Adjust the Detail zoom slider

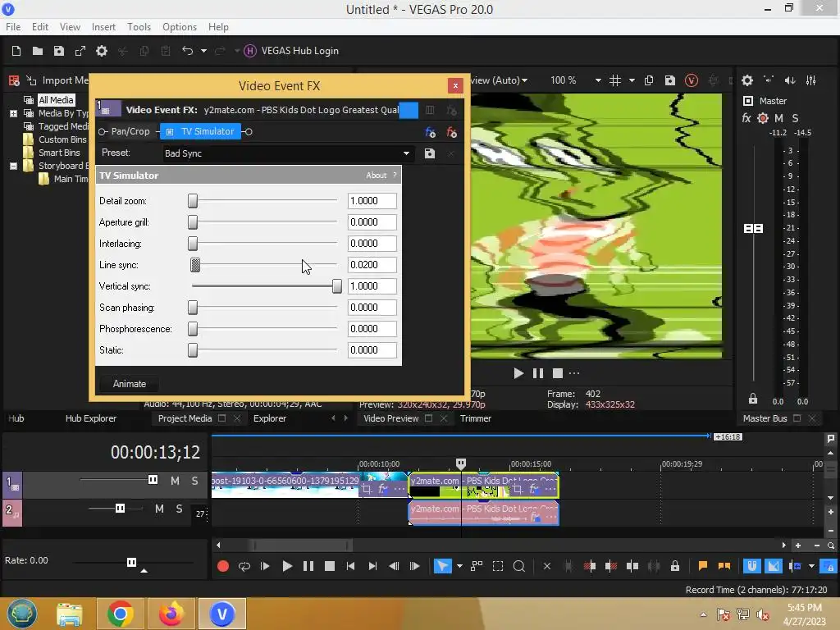pyautogui.click(x=193, y=201)
